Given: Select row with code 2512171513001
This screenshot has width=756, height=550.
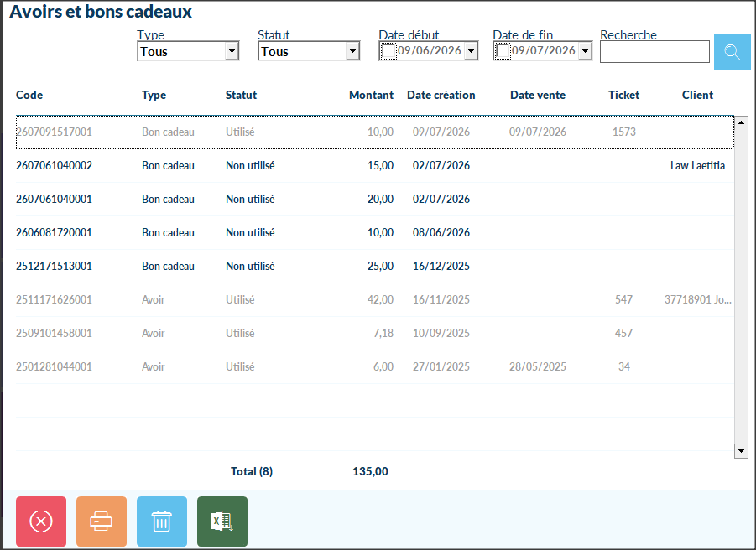Looking at the screenshot, I should click(374, 266).
